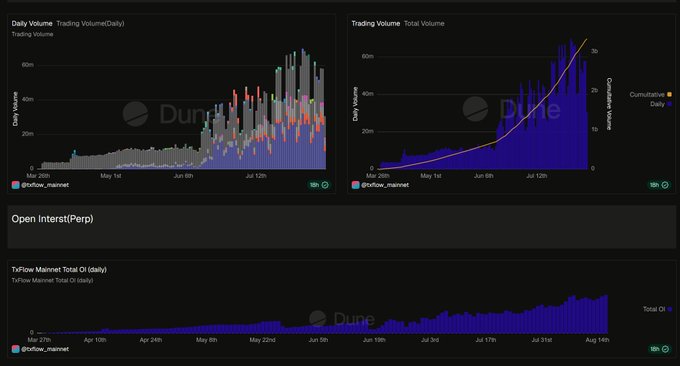Click the Aug 14th label on Total OI axis

[597, 340]
